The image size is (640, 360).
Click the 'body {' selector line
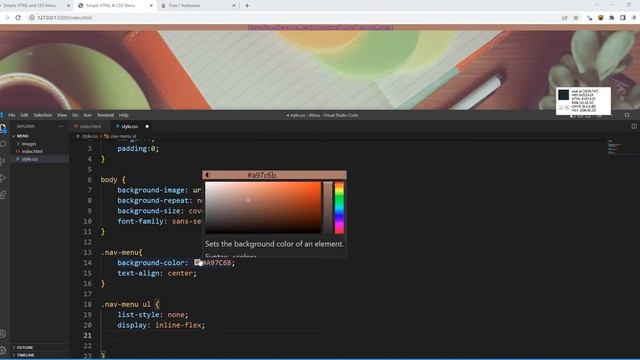click(x=113, y=180)
